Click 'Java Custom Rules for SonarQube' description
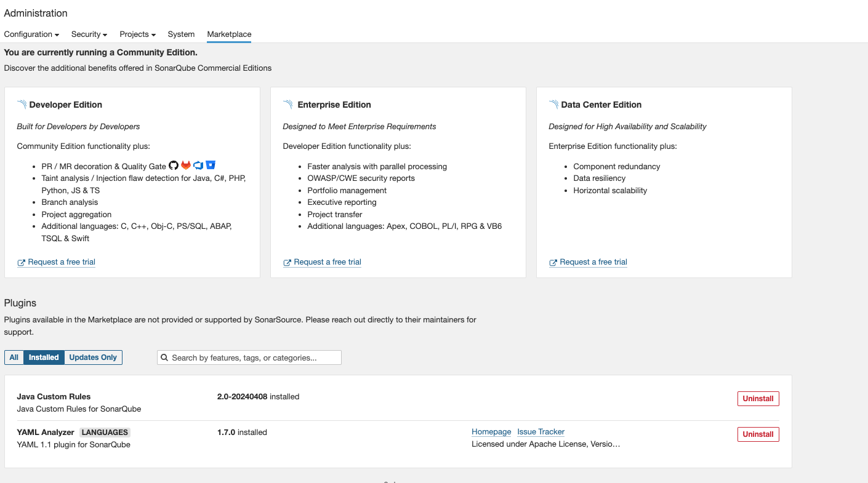 point(79,409)
